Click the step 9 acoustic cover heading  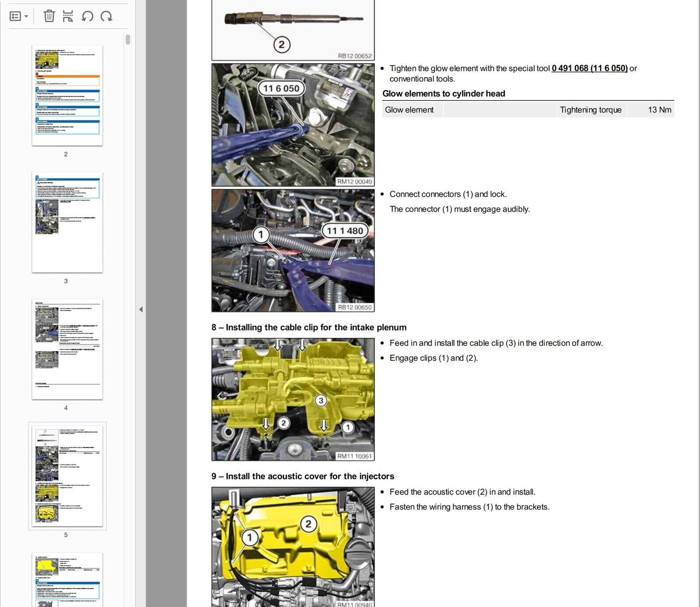coord(303,476)
